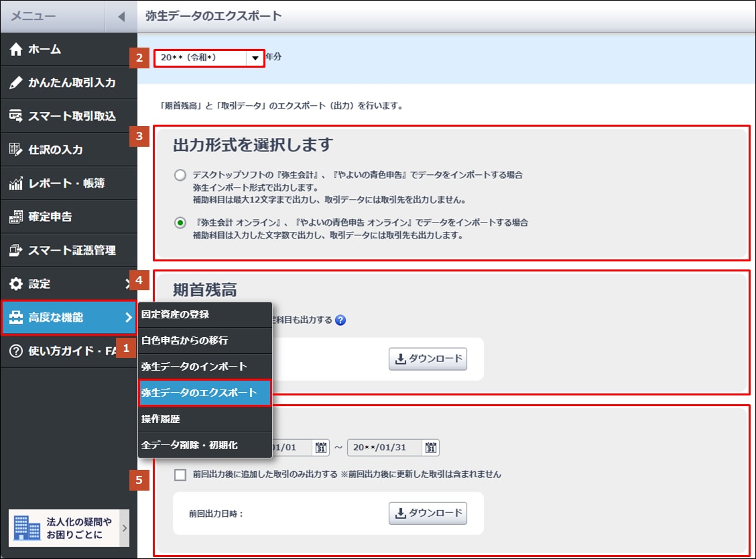Open the end date calendar icon
The image size is (756, 559).
(432, 447)
